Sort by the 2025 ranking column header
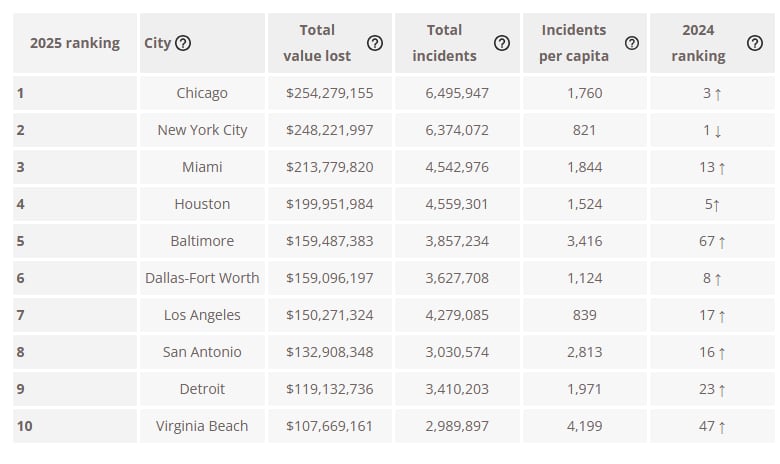Screen dimensions: 780x464 click(x=75, y=43)
